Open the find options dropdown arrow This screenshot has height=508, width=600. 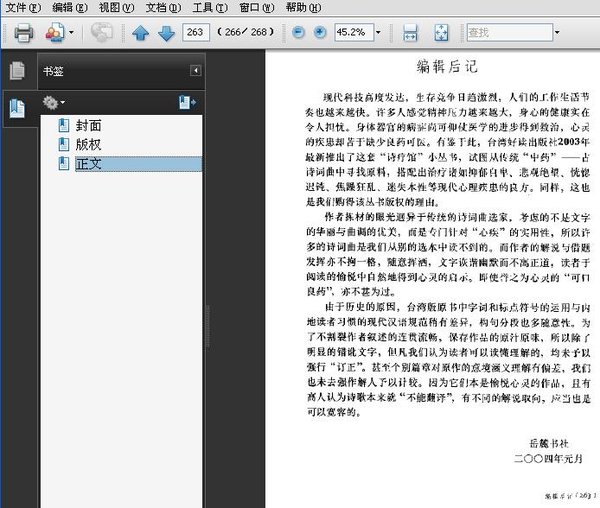pos(557,32)
